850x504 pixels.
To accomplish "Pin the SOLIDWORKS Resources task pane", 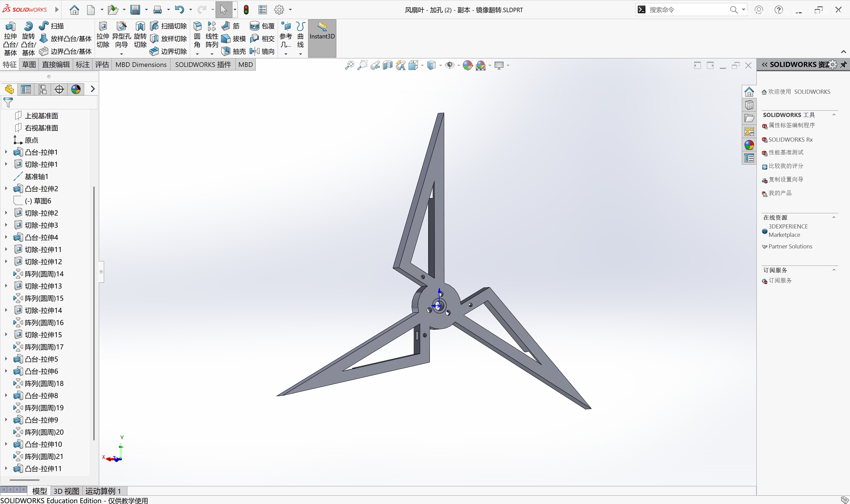I will point(844,64).
